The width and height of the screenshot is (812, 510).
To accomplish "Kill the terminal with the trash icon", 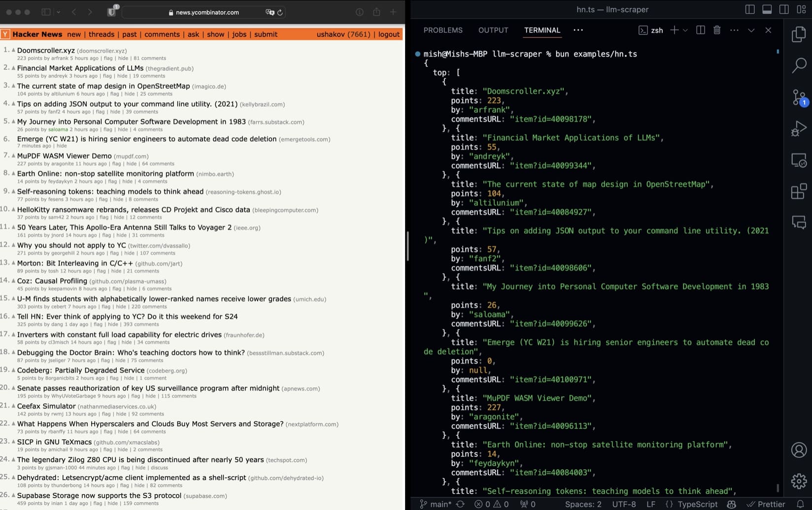I will [x=717, y=30].
